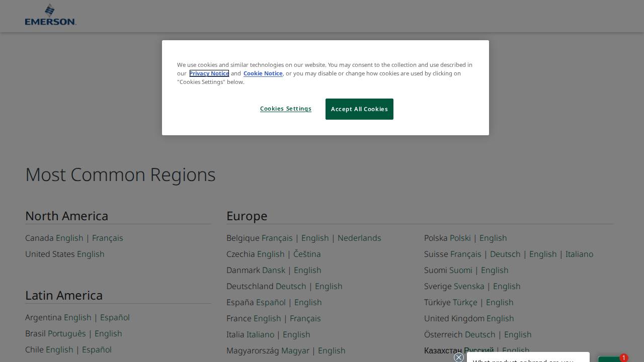This screenshot has height=362, width=644.
Task: Select Русский for Казахстан
Action: pyautogui.click(x=478, y=350)
